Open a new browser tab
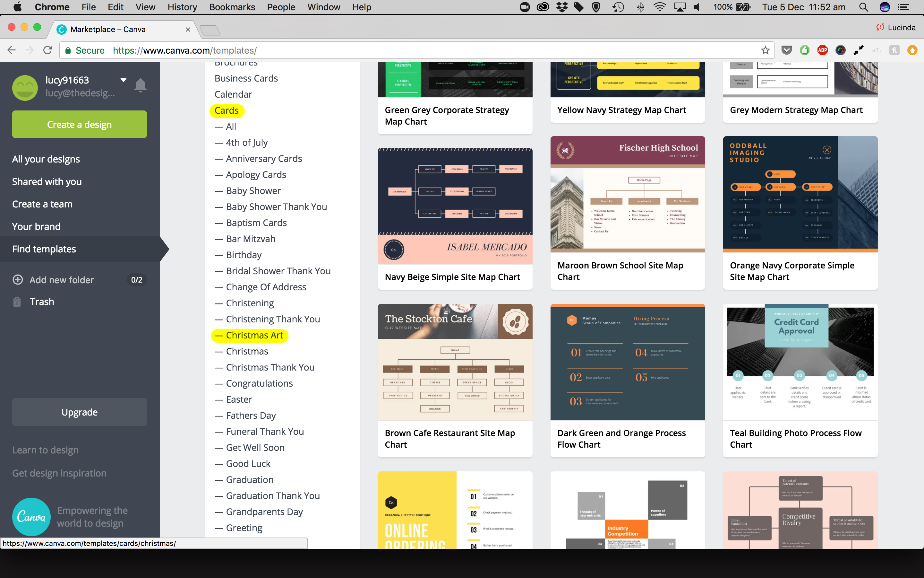Screen dimensions: 924x578 pos(210,30)
